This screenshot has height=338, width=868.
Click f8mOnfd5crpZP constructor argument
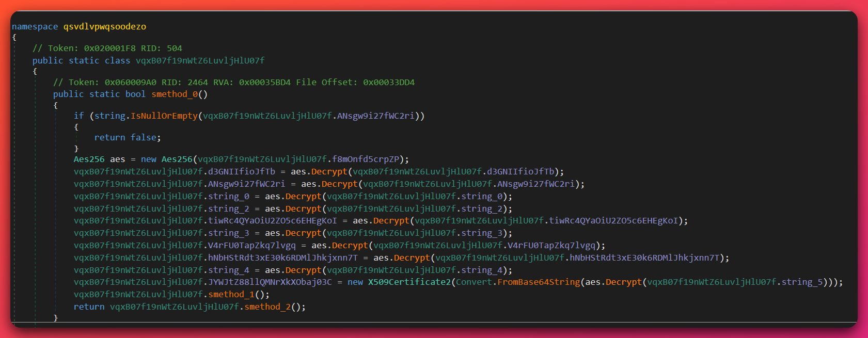point(366,159)
